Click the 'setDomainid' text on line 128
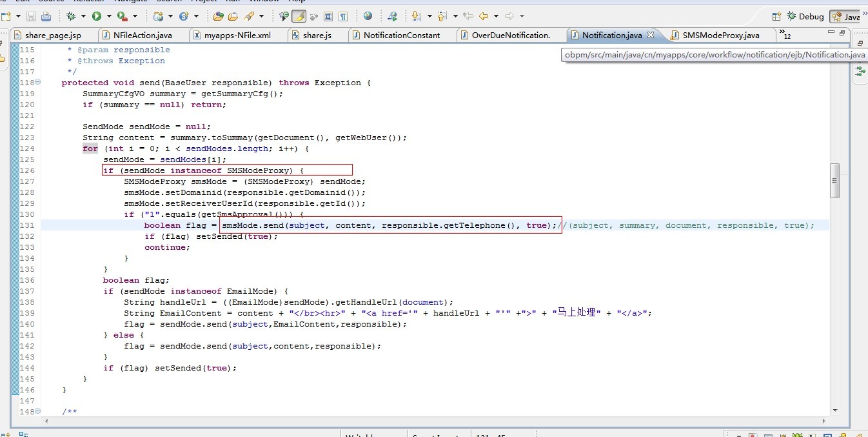 [x=193, y=192]
